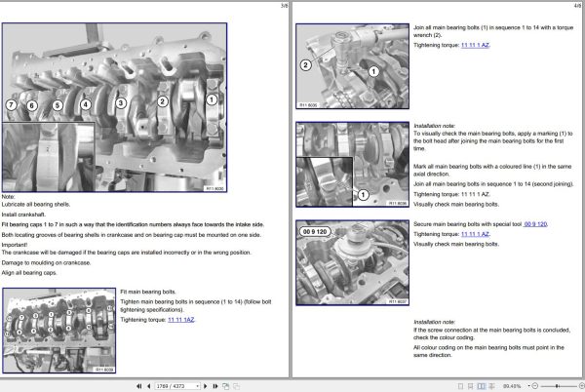The height and width of the screenshot is (392, 585).
Task: Click 'Lubricate all bearing shells.' text
Action: click(x=36, y=205)
